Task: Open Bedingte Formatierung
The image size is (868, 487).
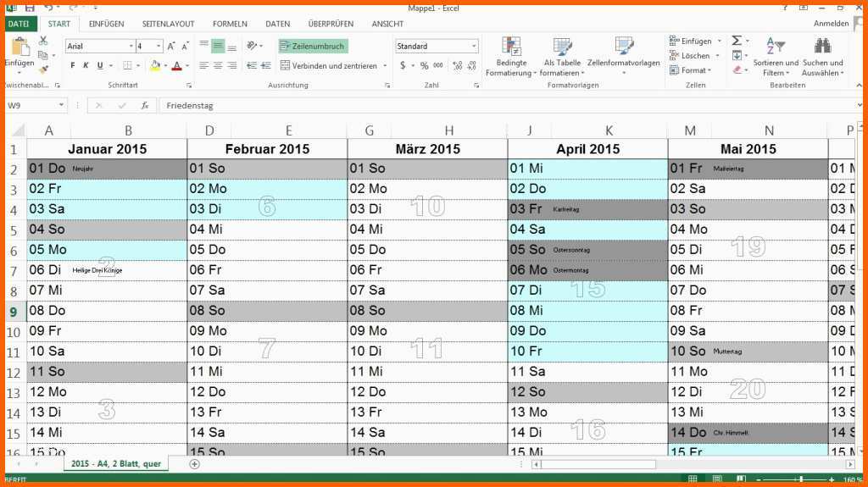Action: point(511,57)
